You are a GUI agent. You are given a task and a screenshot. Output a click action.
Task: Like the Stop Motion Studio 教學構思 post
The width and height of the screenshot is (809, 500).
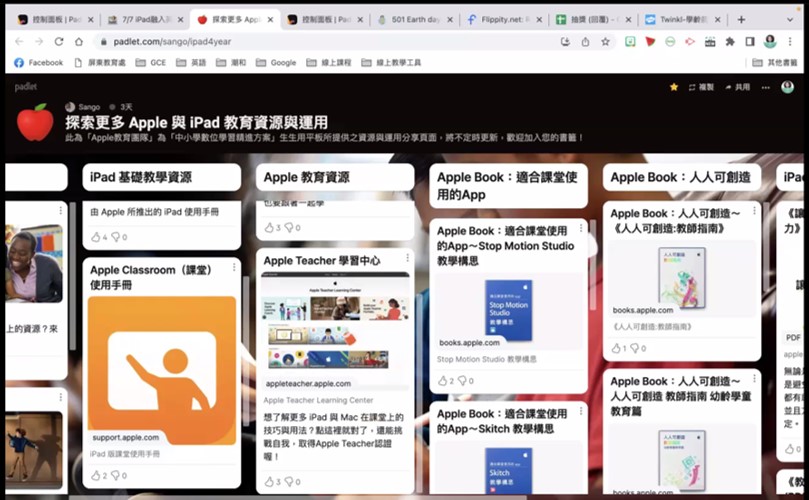coord(443,381)
